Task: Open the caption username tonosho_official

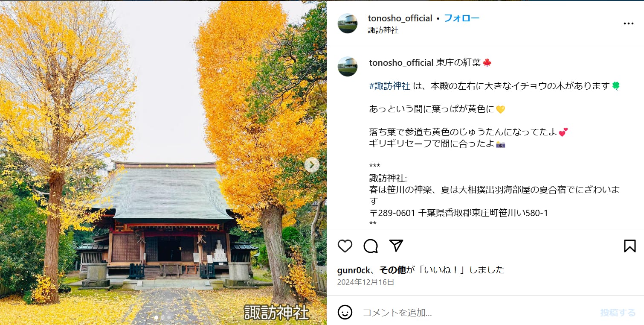Action: (401, 63)
